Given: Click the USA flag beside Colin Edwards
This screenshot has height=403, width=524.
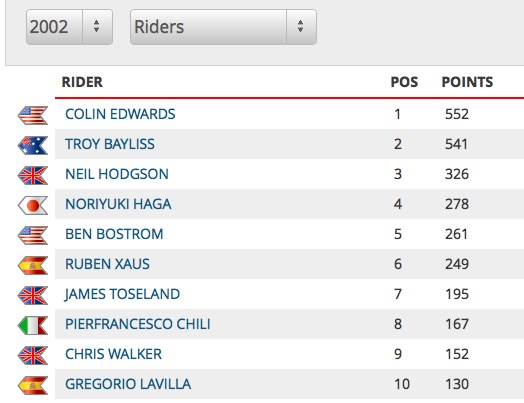Looking at the screenshot, I should [33, 115].
